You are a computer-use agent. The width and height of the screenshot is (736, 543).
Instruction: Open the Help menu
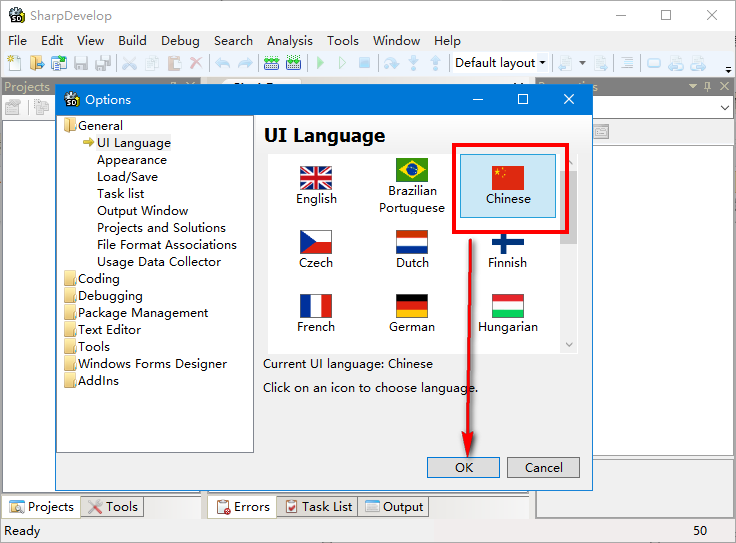tap(447, 41)
